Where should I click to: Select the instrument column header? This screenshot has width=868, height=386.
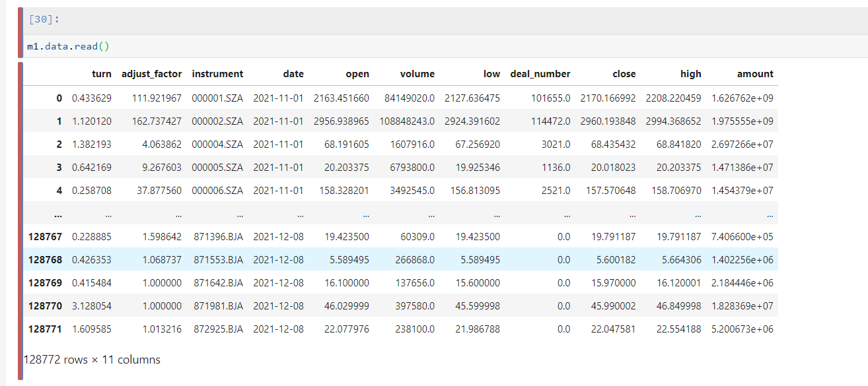tap(217, 74)
